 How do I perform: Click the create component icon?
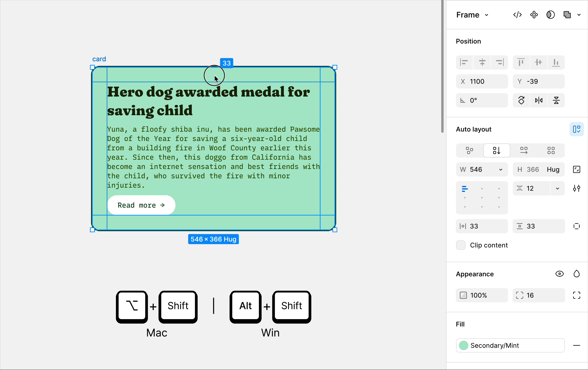click(x=534, y=15)
